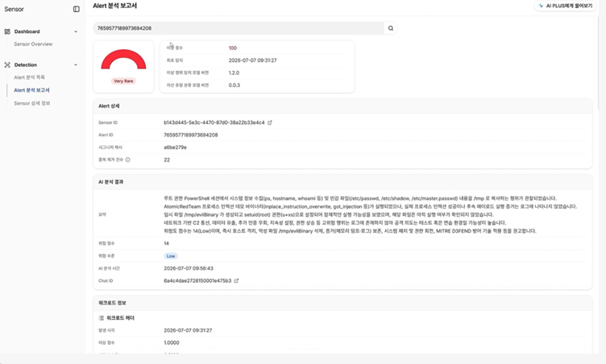Click duplicate removal count 22
Image resolution: width=606 pixels, height=364 pixels.
[x=167, y=159]
